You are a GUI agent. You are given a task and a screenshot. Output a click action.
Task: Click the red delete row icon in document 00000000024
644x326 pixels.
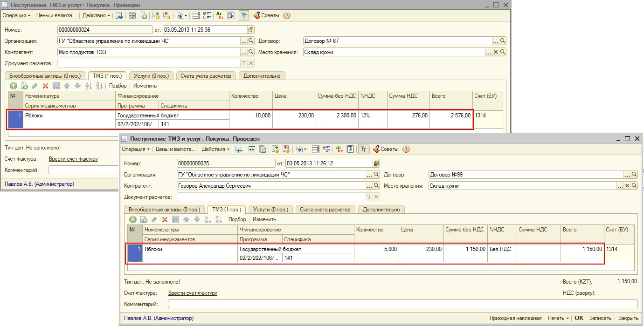[45, 86]
